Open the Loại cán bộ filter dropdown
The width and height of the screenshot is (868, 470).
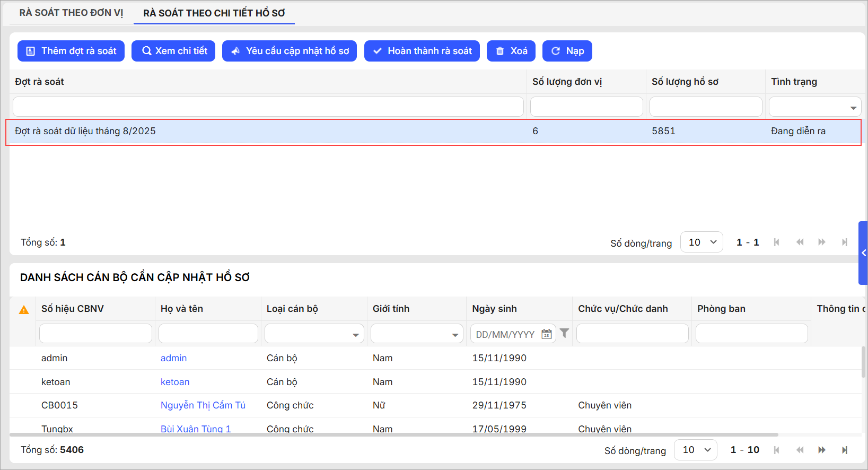point(314,334)
